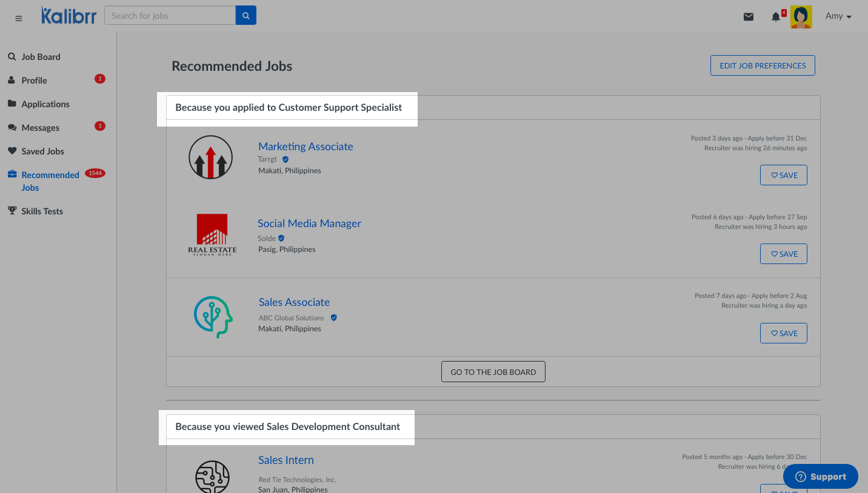The height and width of the screenshot is (493, 868).
Task: Click the Tarrgt company logo
Action: tap(210, 157)
